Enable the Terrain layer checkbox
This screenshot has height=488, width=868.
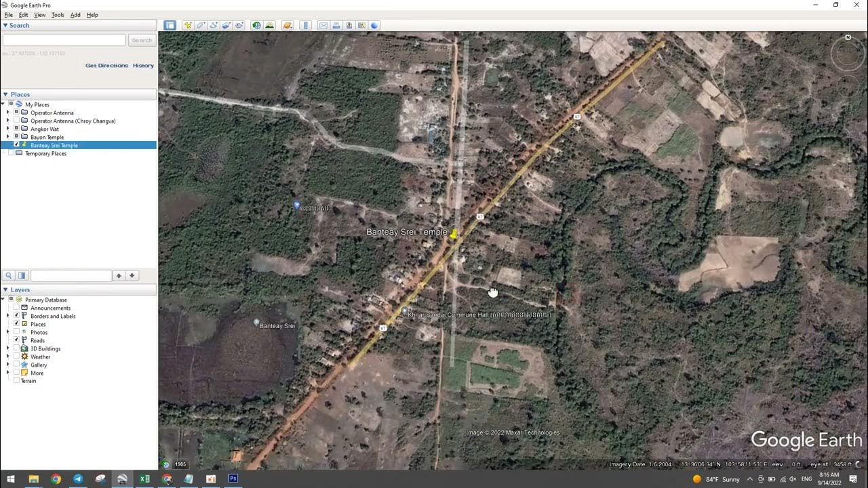(x=16, y=380)
